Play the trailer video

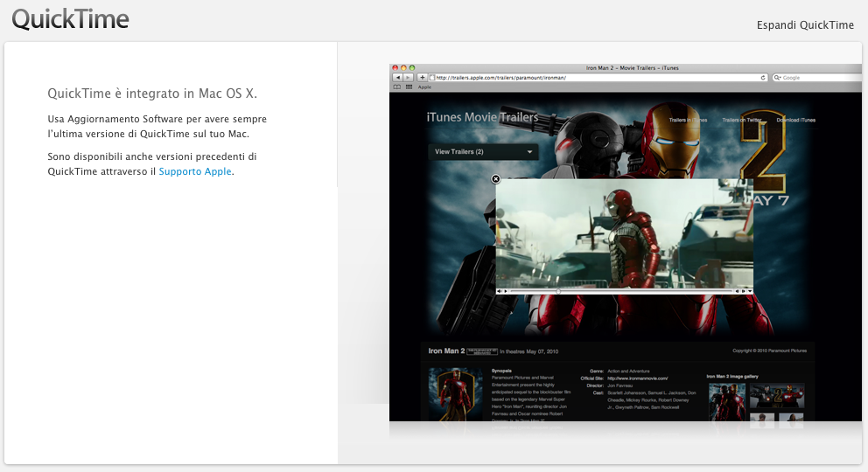[506, 291]
